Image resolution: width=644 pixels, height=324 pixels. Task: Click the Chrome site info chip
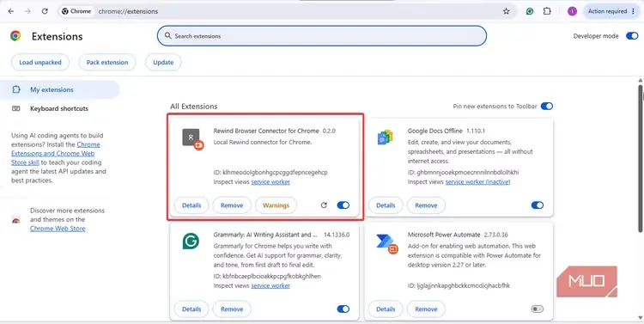(x=76, y=11)
